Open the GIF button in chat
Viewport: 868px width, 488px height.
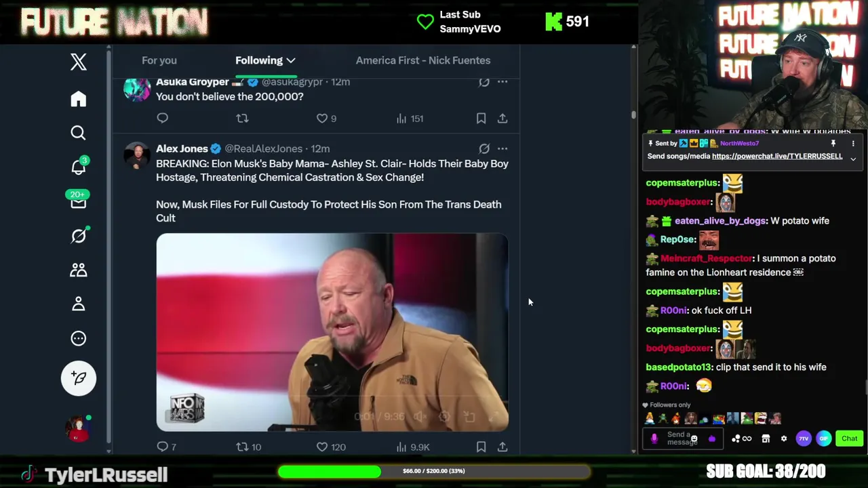[x=824, y=439]
